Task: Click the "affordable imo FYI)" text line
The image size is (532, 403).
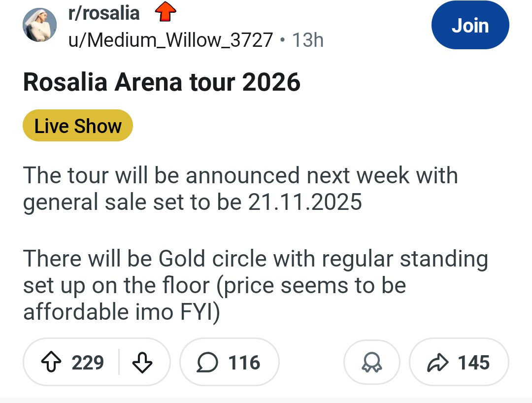Action: [121, 312]
